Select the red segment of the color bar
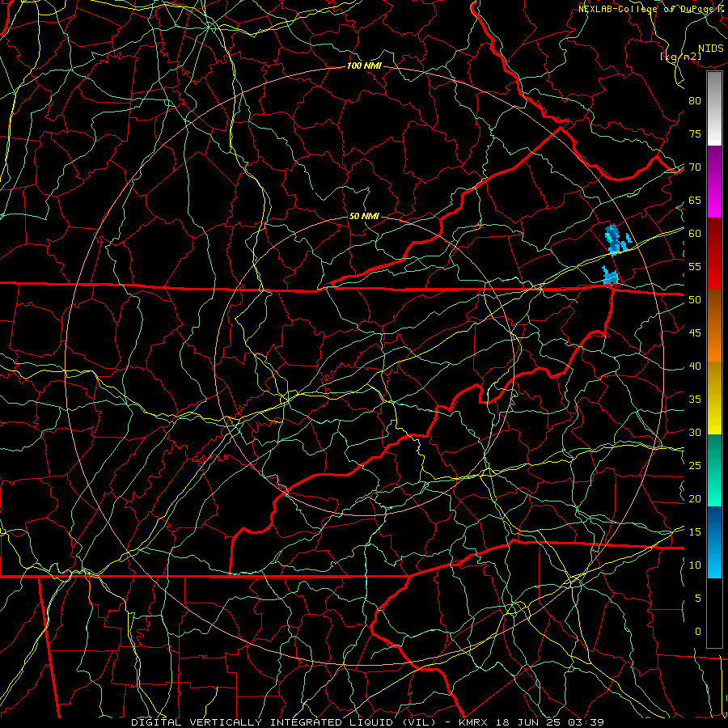The image size is (728, 728). click(714, 254)
